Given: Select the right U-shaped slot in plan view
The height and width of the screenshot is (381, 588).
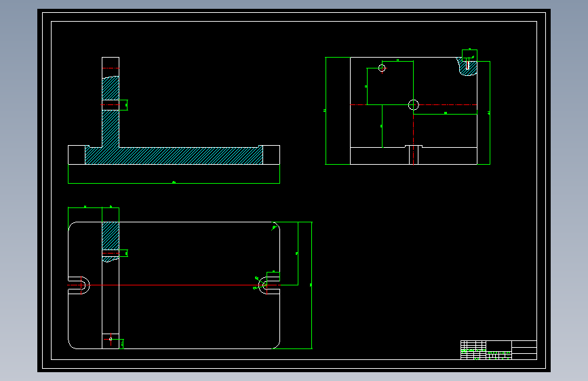Looking at the screenshot, I should [x=269, y=285].
